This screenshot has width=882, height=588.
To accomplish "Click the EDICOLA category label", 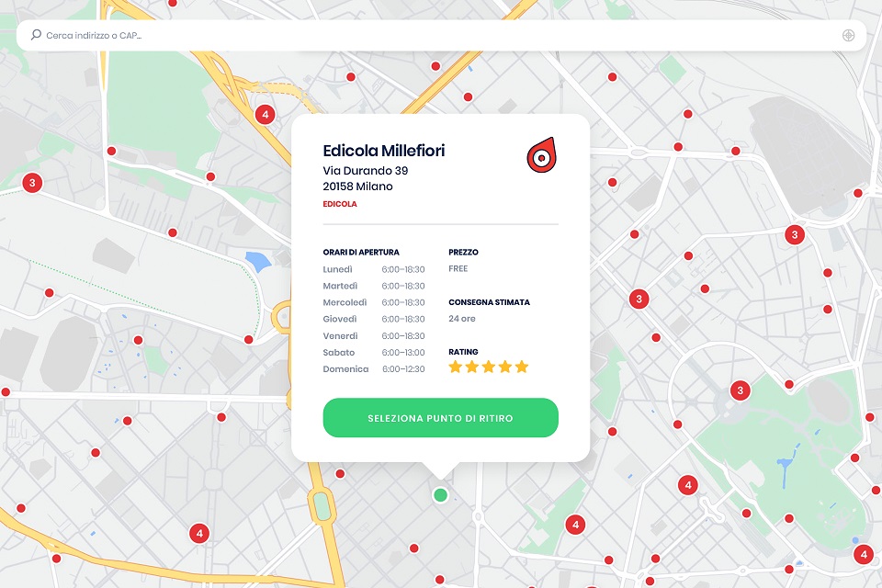I will (339, 204).
